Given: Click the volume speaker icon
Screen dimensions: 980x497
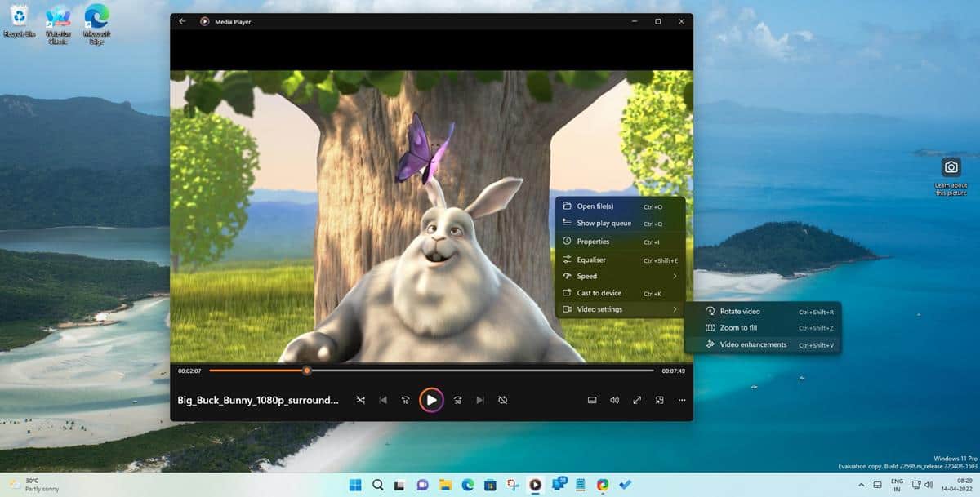Looking at the screenshot, I should [614, 400].
